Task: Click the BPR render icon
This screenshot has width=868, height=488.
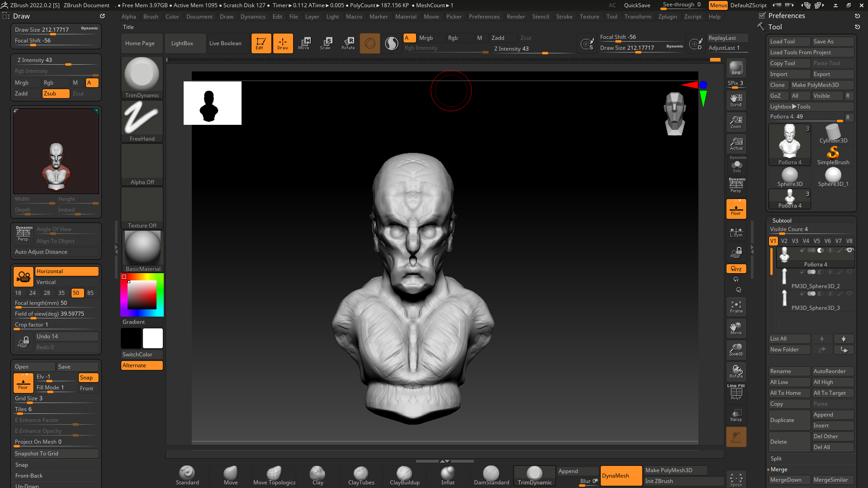Action: click(736, 68)
